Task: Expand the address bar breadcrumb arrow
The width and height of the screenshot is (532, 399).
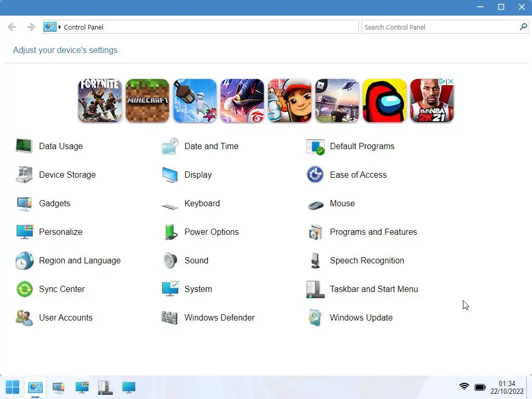Action: point(60,27)
